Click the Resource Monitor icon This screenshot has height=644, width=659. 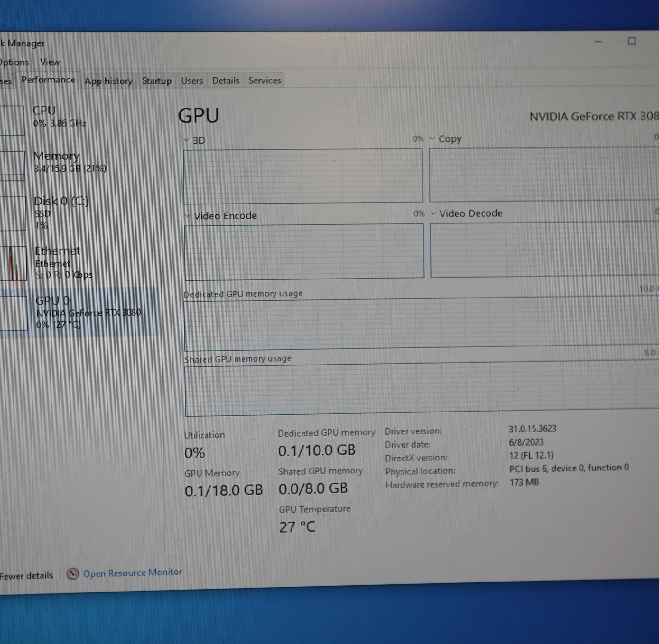72,574
